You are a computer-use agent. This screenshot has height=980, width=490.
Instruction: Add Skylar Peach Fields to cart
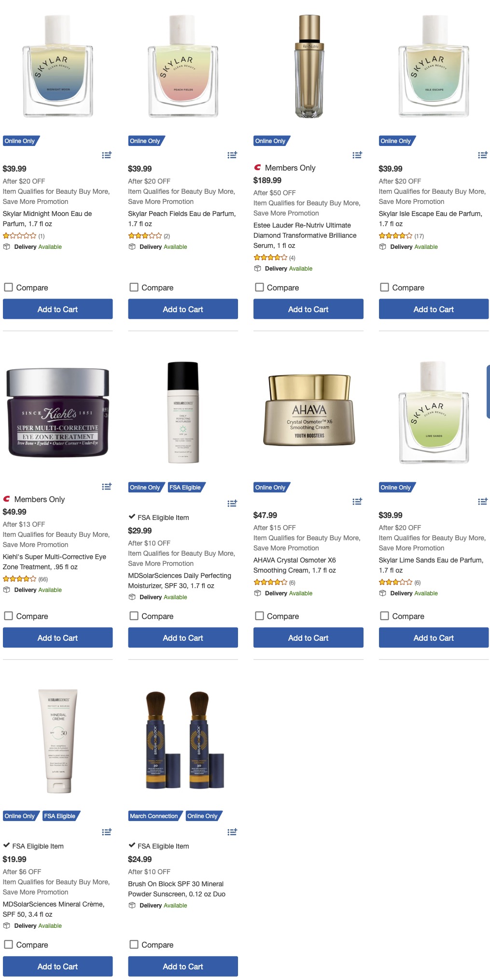(183, 309)
